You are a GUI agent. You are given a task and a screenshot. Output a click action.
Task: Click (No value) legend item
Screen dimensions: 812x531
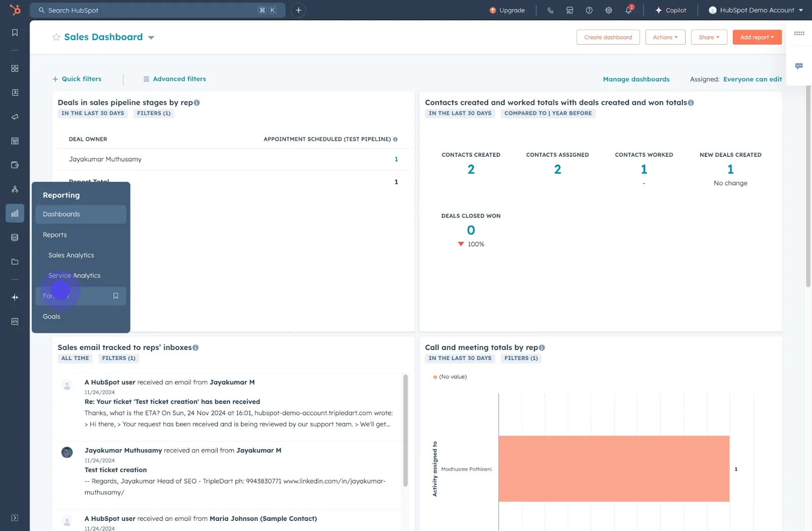tap(450, 377)
